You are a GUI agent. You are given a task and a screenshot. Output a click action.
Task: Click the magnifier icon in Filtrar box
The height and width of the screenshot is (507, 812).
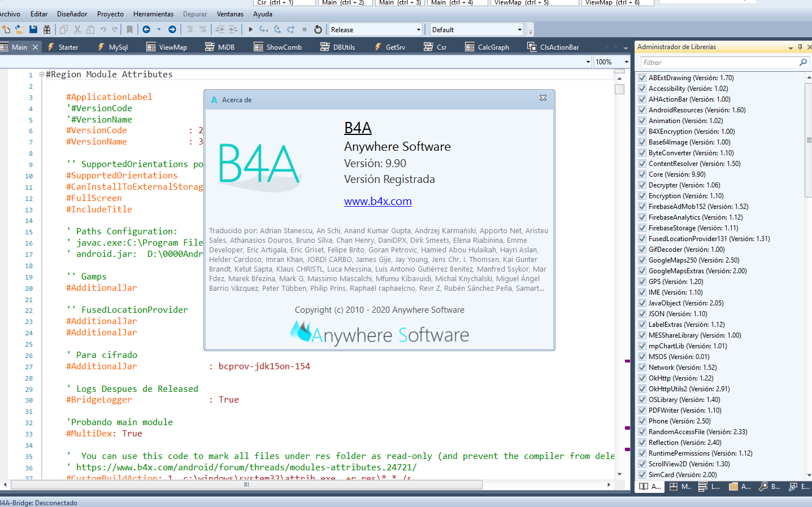pyautogui.click(x=803, y=62)
